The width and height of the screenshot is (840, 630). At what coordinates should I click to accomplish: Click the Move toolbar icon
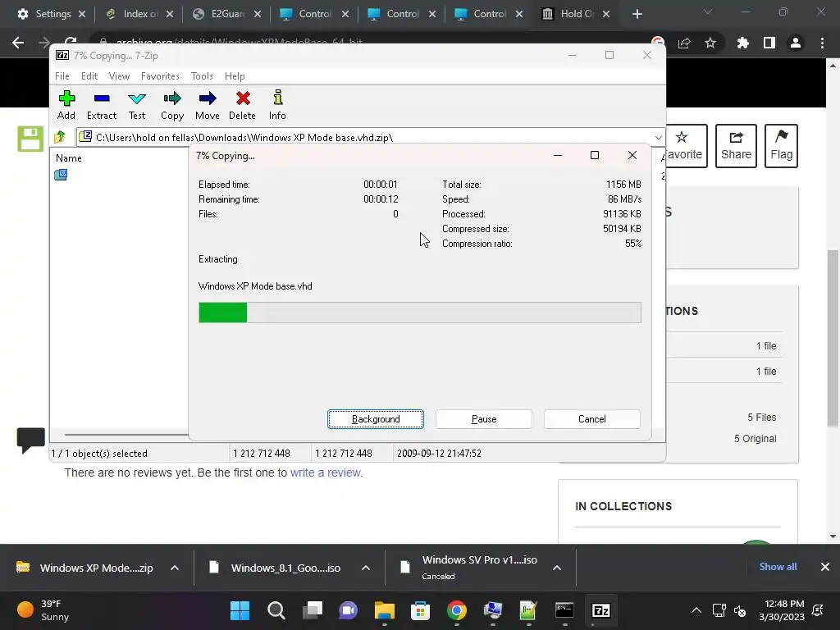pos(208,104)
